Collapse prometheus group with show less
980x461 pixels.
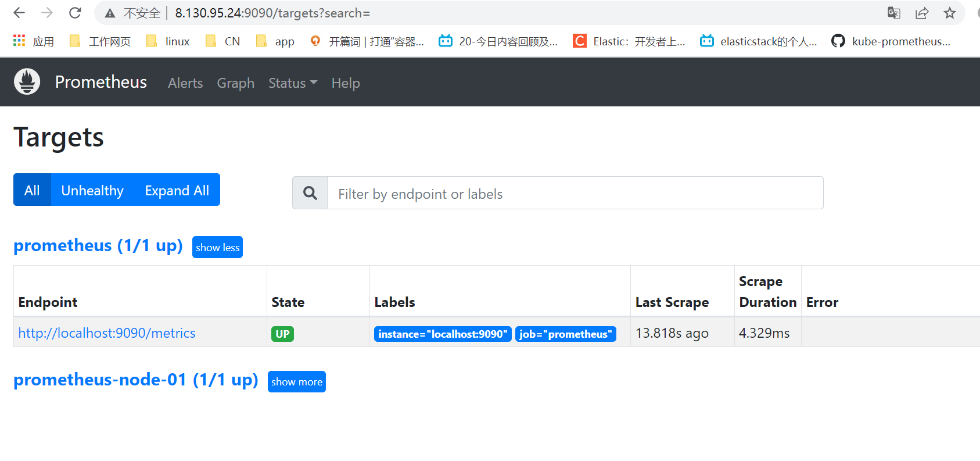[x=217, y=247]
